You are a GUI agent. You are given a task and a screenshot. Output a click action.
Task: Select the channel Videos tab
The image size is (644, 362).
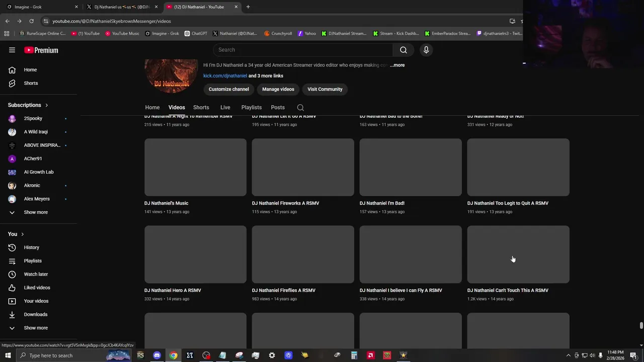177,108
